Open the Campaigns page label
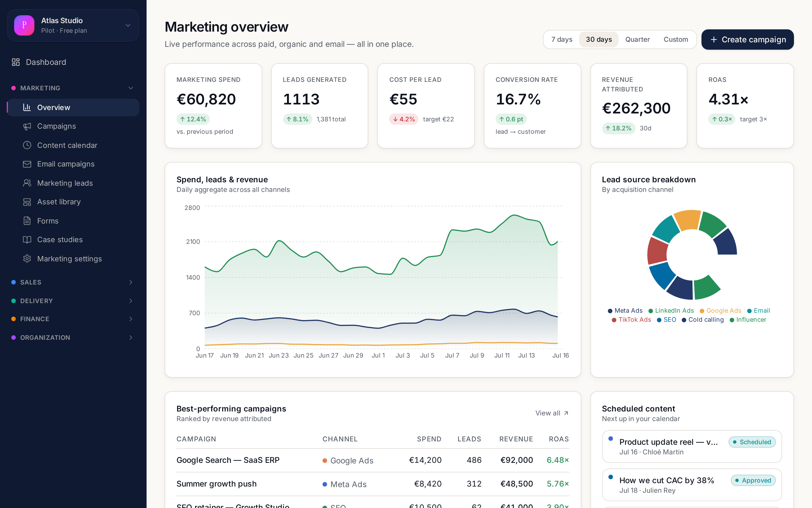812x508 pixels. coord(56,126)
